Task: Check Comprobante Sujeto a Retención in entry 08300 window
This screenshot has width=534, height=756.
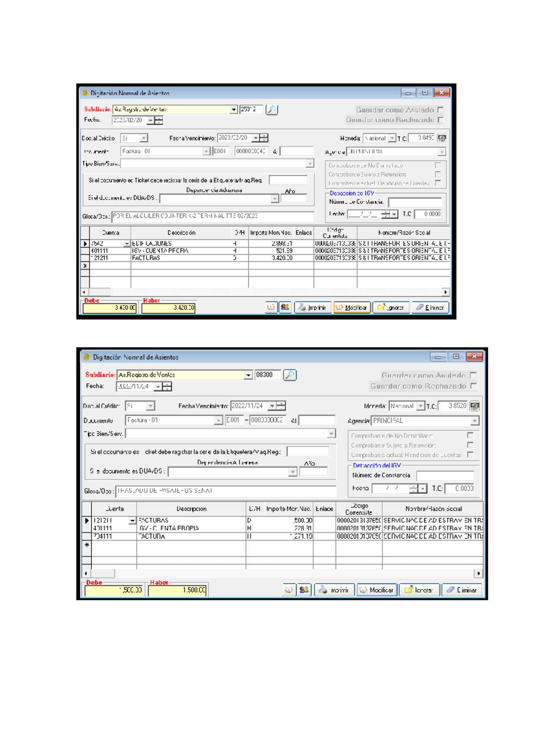Action: 470,445
